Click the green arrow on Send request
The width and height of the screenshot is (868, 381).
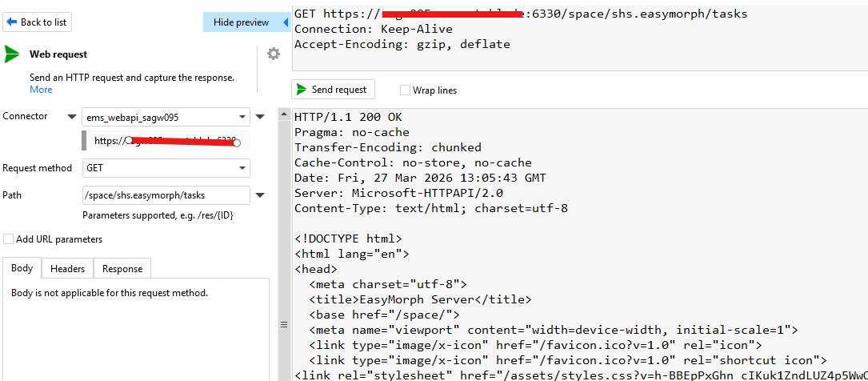click(x=302, y=90)
